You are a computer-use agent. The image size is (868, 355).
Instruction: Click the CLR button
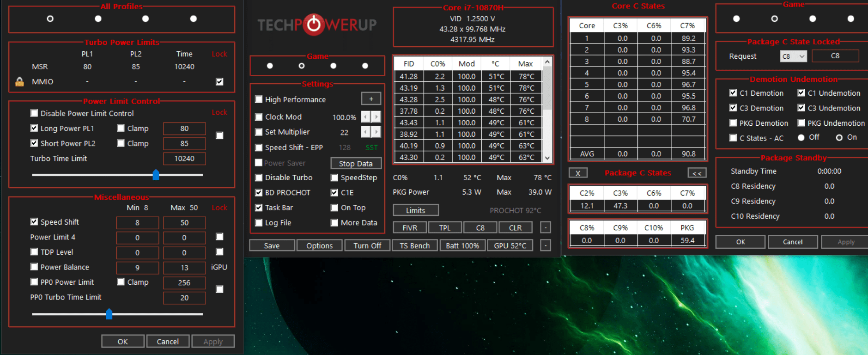pyautogui.click(x=516, y=228)
